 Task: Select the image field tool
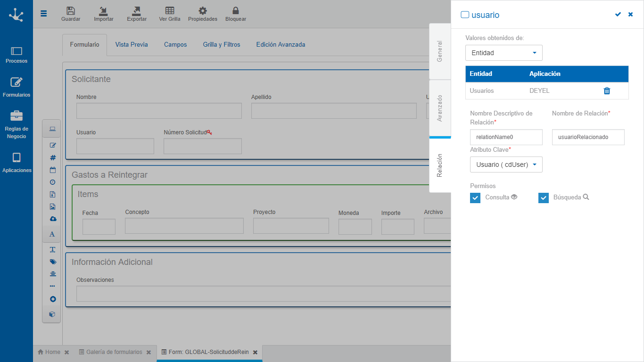(x=53, y=206)
